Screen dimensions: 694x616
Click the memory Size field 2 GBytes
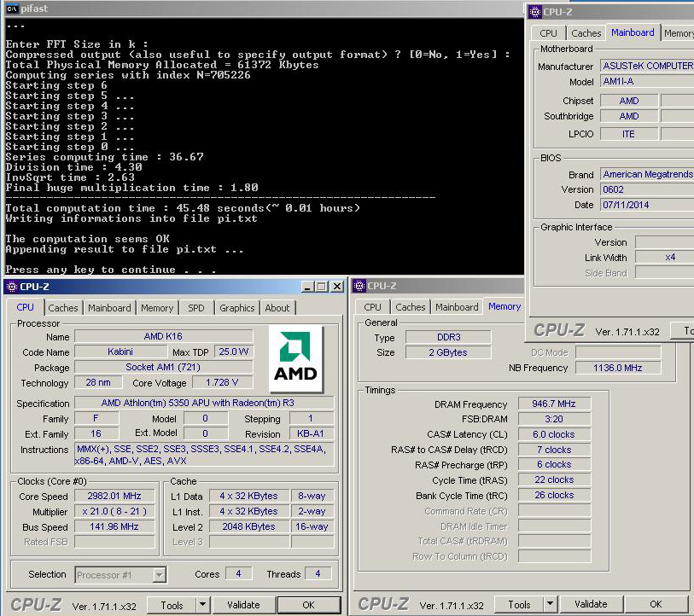pyautogui.click(x=448, y=352)
